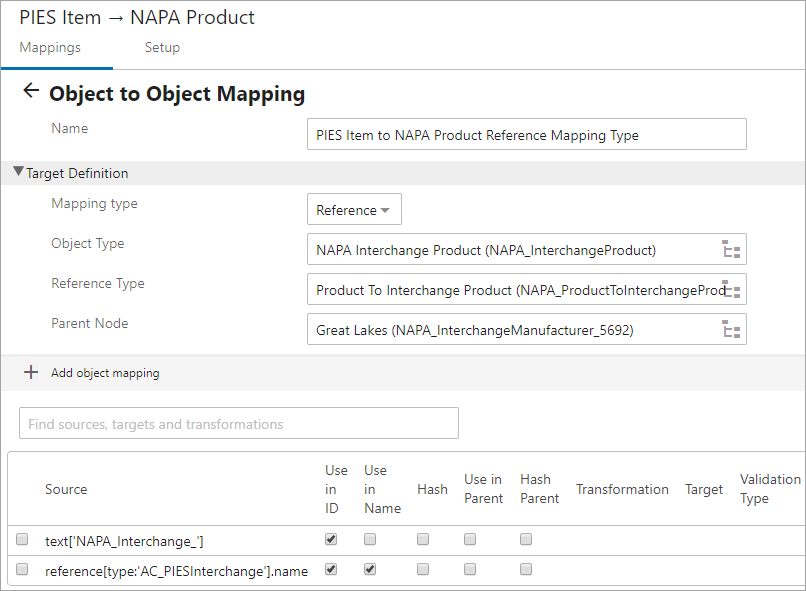Check Use in Parent for reference name row
806x591 pixels.
click(x=470, y=569)
